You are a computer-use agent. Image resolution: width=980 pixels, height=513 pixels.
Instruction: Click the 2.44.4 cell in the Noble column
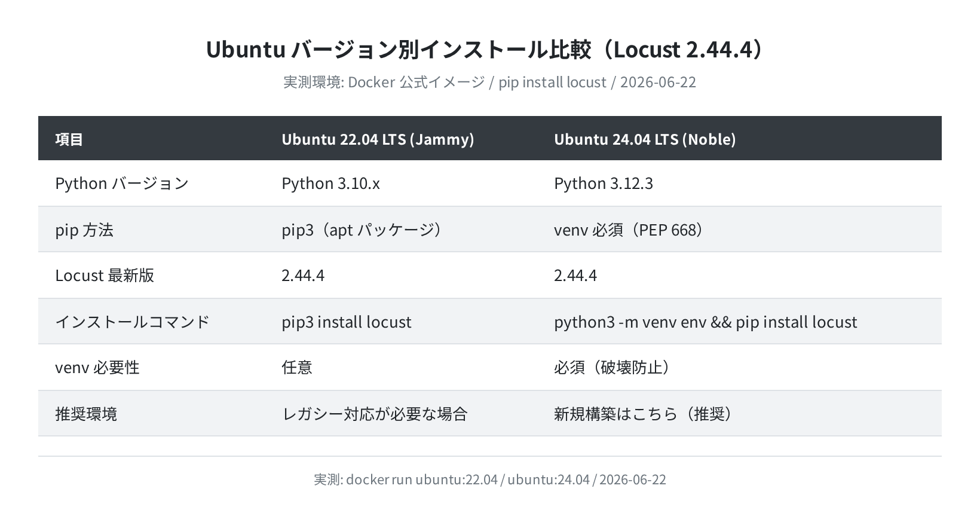tap(575, 276)
